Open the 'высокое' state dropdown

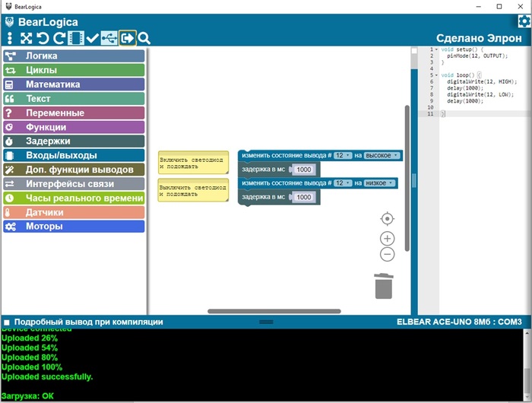382,155
